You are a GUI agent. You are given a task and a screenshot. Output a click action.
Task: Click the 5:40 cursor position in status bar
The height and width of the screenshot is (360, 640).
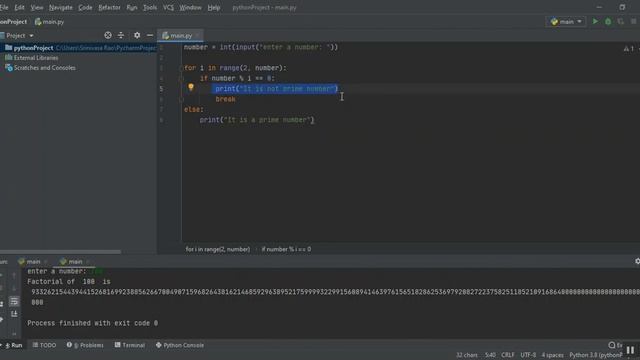click(x=490, y=355)
